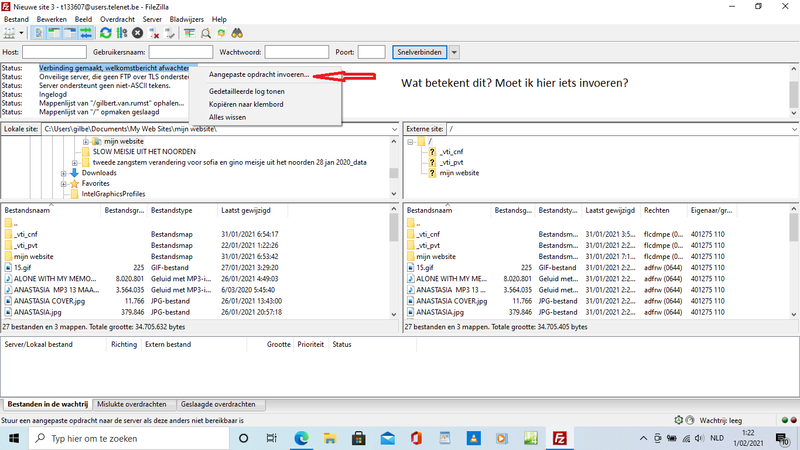Click the Snelverbinden button
Viewport: 800px width, 450px height.
tap(420, 52)
